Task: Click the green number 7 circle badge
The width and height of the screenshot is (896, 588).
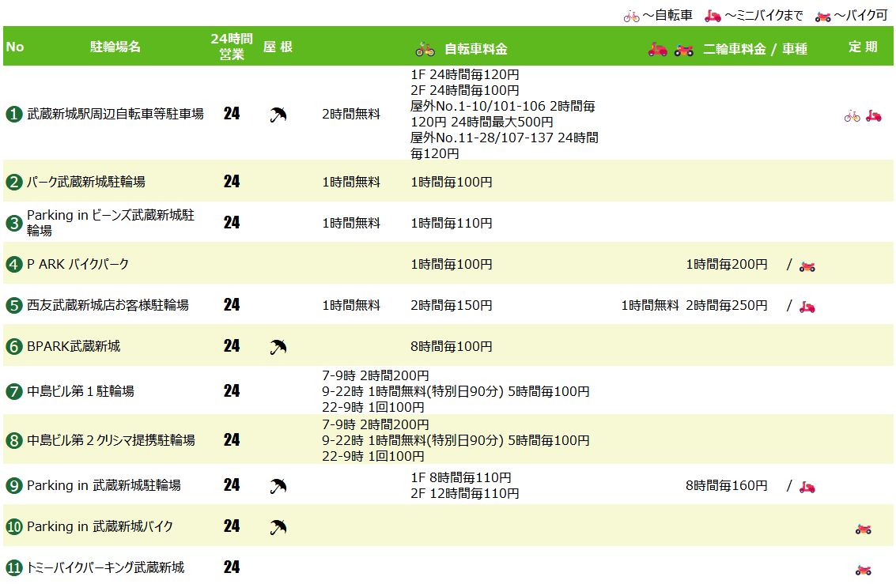Action: pyautogui.click(x=13, y=392)
